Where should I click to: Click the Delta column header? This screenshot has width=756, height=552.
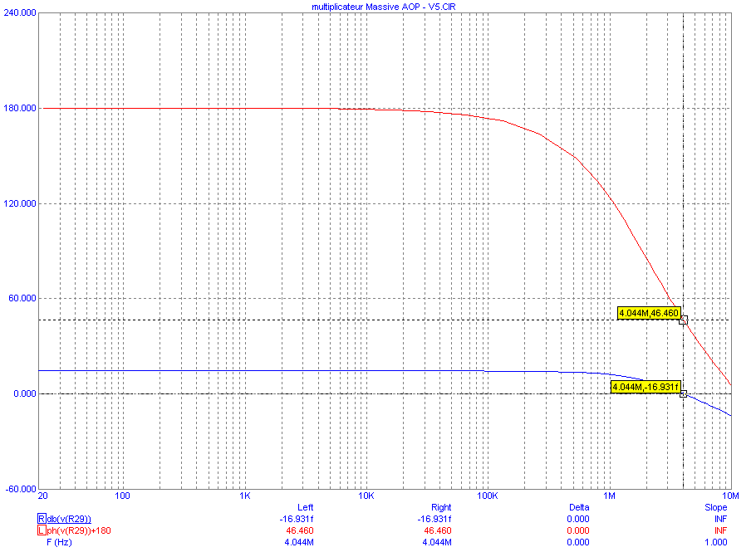(x=579, y=507)
